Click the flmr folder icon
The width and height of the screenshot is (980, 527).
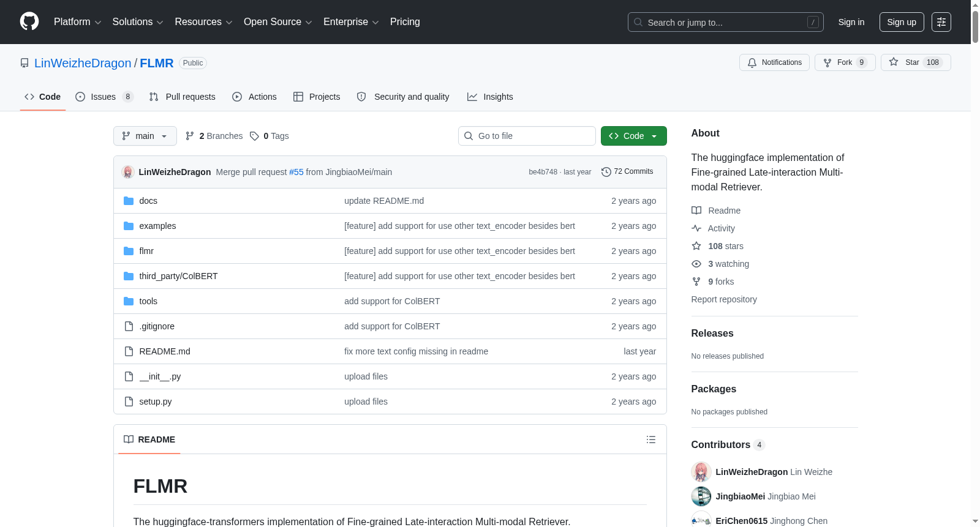click(x=129, y=251)
